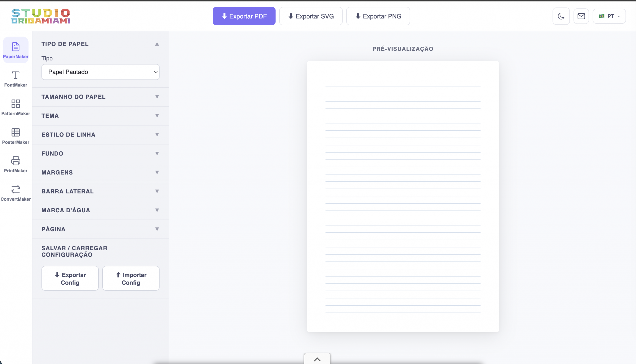This screenshot has width=636, height=364.
Task: Toggle dark mode with moon icon
Action: 561,16
